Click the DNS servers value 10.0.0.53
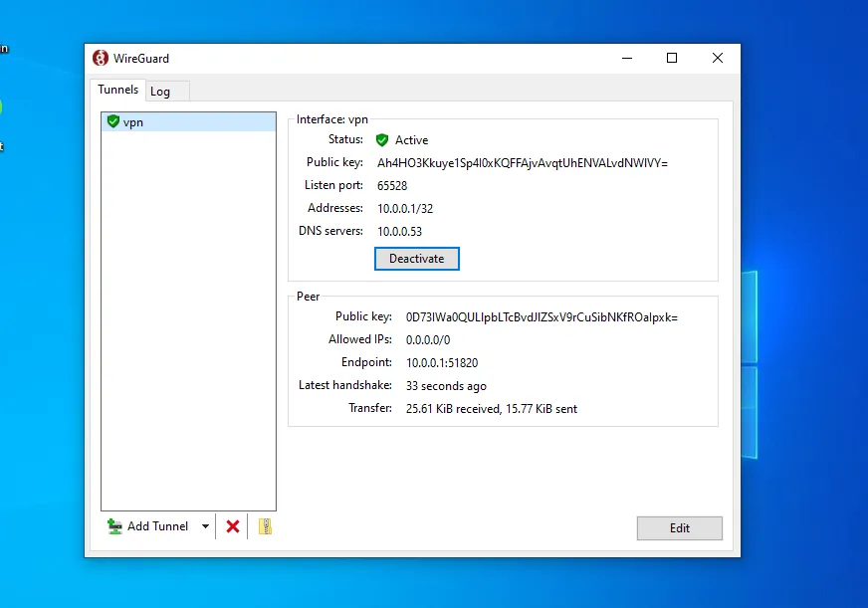868x608 pixels. [x=398, y=232]
